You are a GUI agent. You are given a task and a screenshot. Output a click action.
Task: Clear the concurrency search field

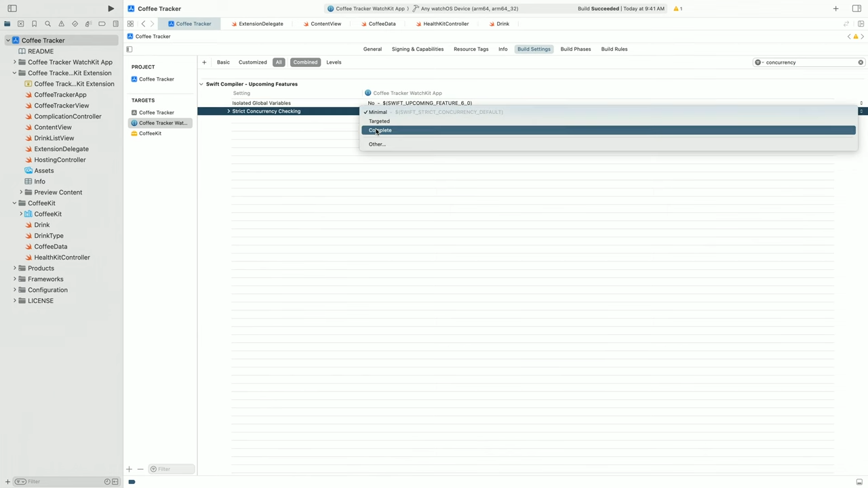point(861,62)
